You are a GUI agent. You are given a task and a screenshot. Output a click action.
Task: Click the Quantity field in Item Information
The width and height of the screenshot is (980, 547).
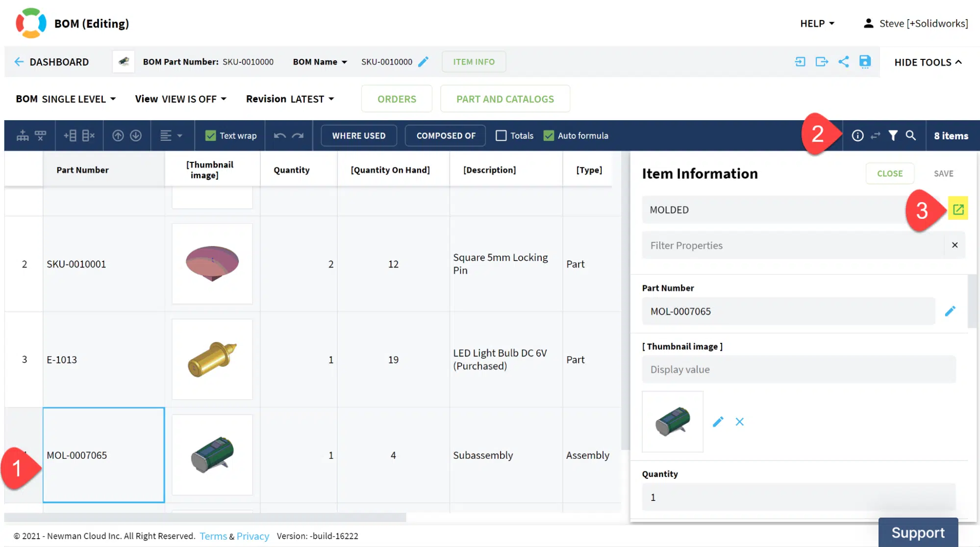point(799,497)
